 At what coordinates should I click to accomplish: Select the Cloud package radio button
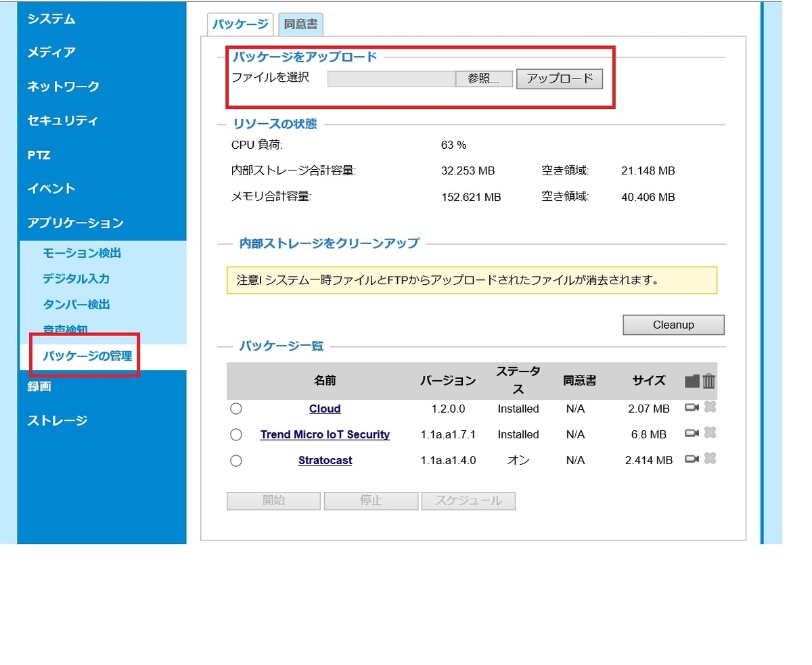pos(235,408)
